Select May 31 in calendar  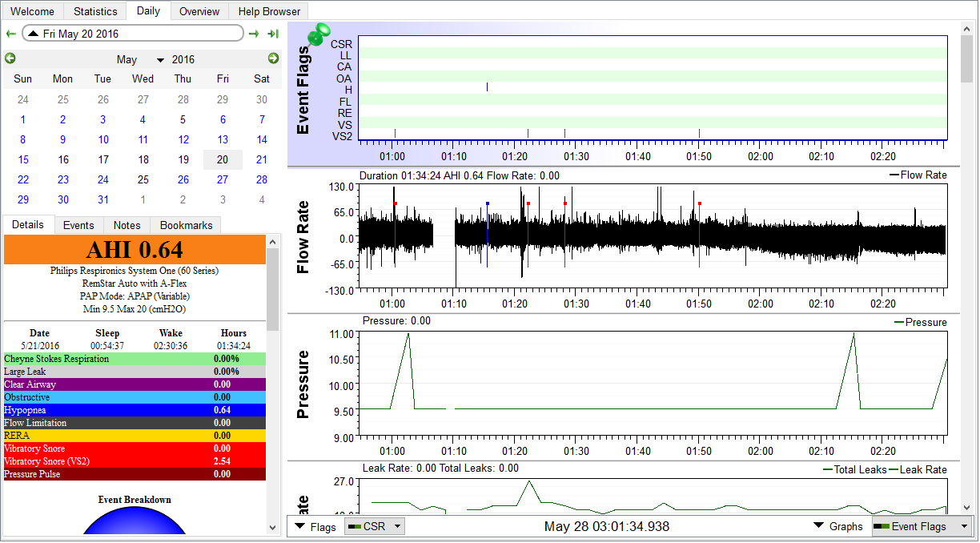[x=102, y=199]
